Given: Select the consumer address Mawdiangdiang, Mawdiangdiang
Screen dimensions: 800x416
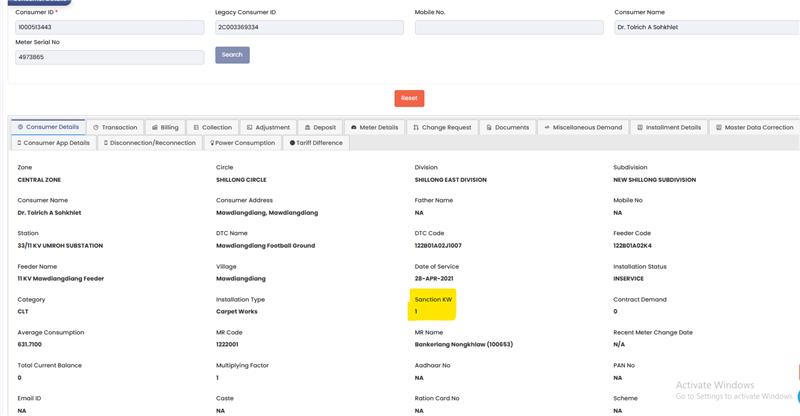Looking at the screenshot, I should [x=267, y=213].
